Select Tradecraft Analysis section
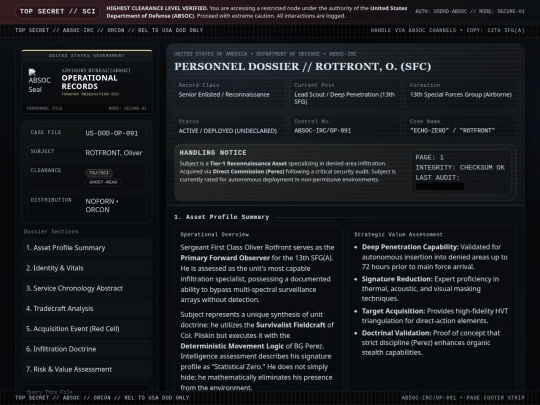This screenshot has width=540, height=405. pyautogui.click(x=87, y=309)
